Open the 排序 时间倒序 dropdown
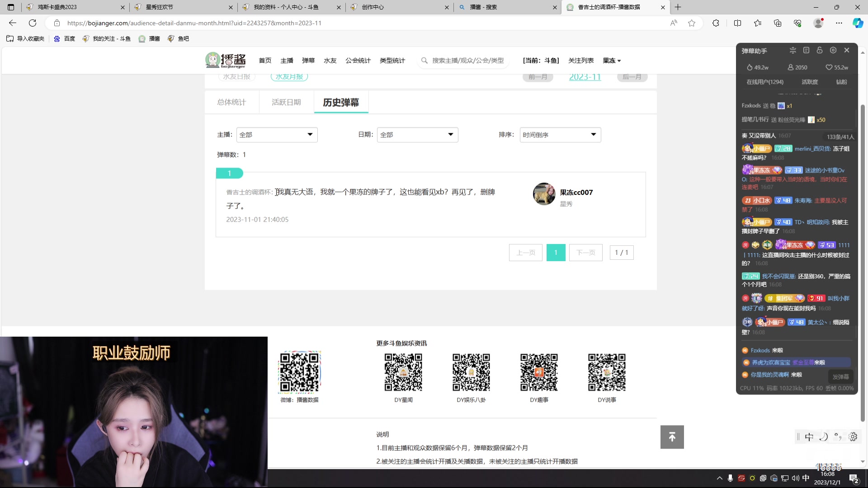This screenshot has width=868, height=488. [560, 135]
